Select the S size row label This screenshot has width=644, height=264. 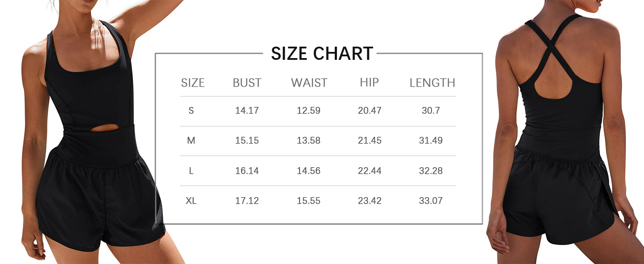(x=191, y=111)
